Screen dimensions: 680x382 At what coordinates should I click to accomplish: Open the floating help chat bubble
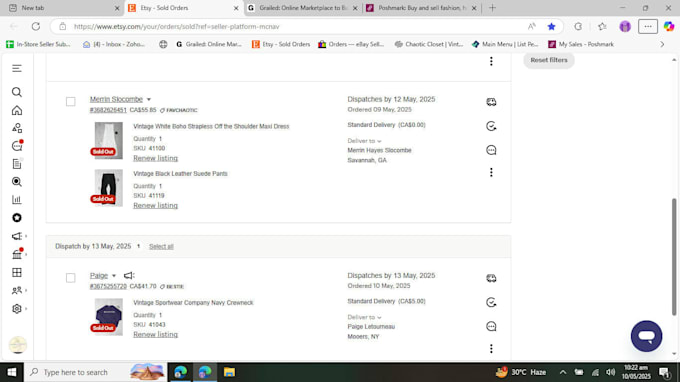(646, 336)
